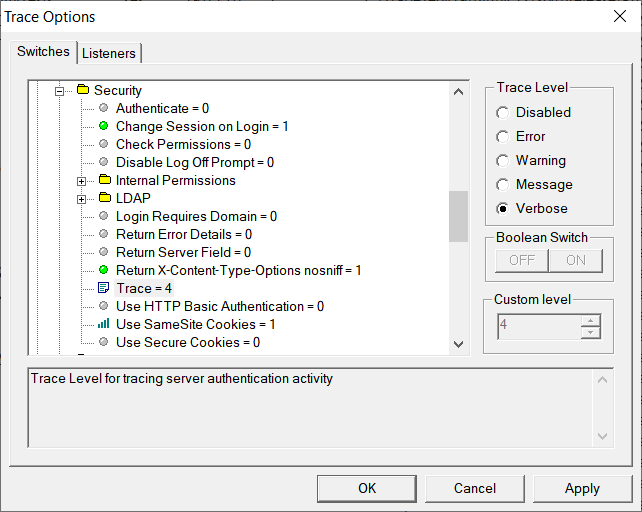Viewport: 642px width, 512px height.
Task: Click the bar chart icon beside Use SameSite Cookies
Action: pyautogui.click(x=104, y=324)
